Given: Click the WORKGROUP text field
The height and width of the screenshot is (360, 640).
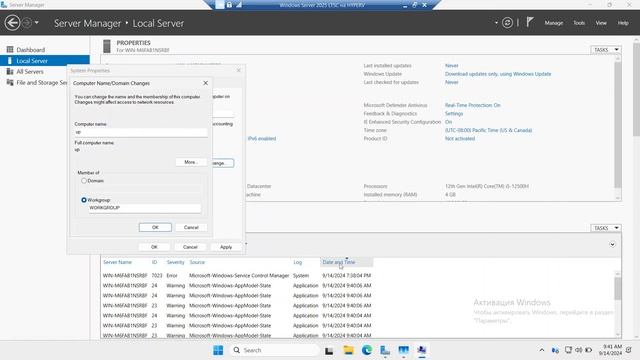Looking at the screenshot, I should click(145, 208).
